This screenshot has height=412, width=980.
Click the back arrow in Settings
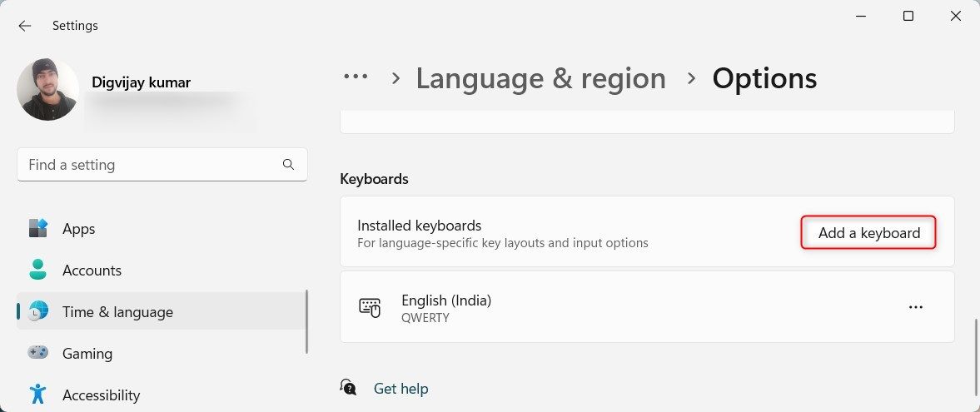coord(25,26)
